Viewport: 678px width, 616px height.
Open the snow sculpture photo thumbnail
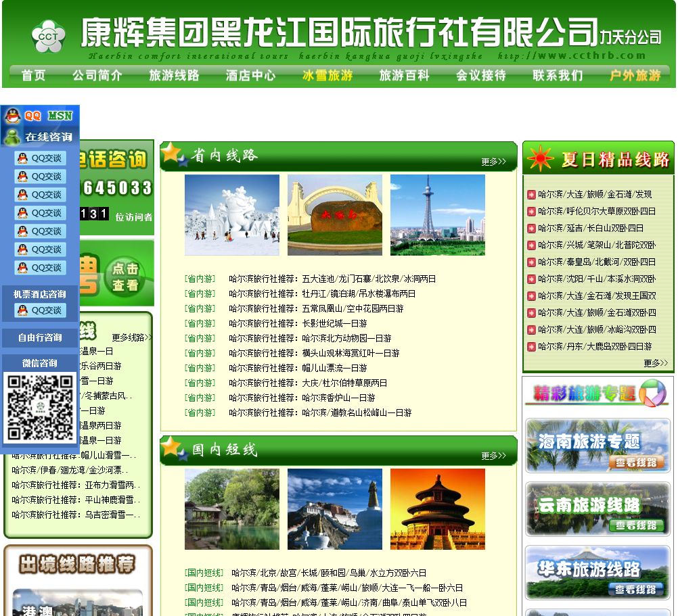[232, 215]
